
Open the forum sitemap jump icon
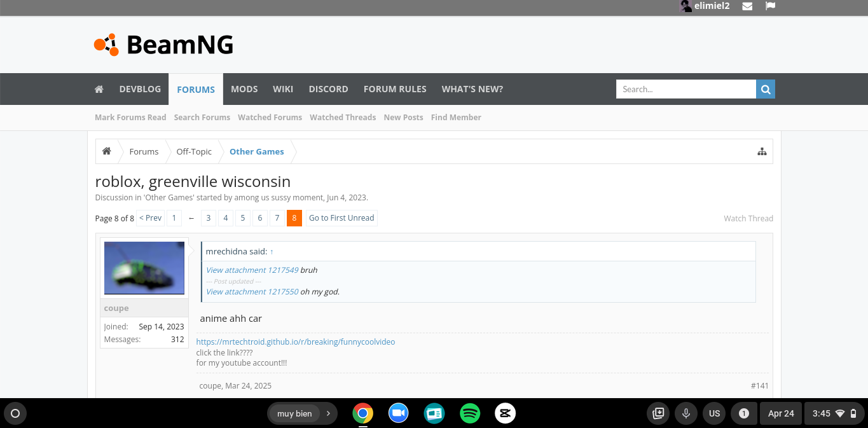click(762, 151)
